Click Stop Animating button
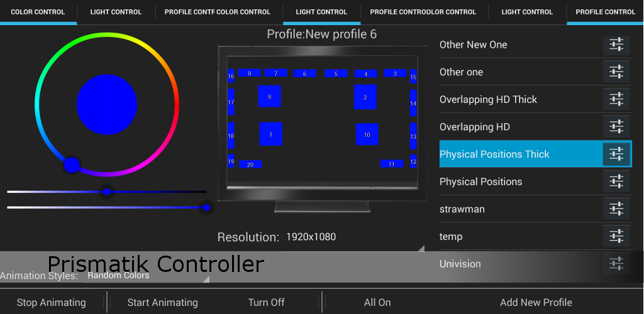Screen dimensions: 644x314 pos(52,303)
